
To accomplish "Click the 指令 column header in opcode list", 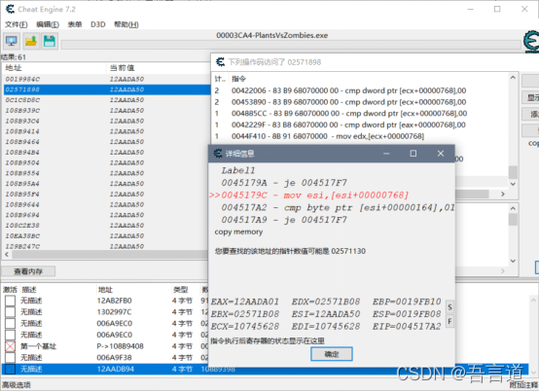I will click(238, 79).
